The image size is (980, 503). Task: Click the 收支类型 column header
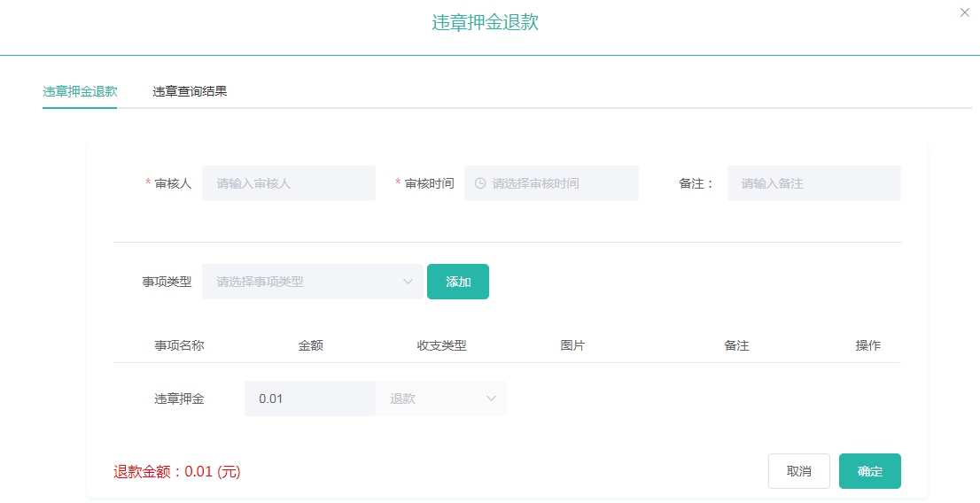click(x=441, y=345)
